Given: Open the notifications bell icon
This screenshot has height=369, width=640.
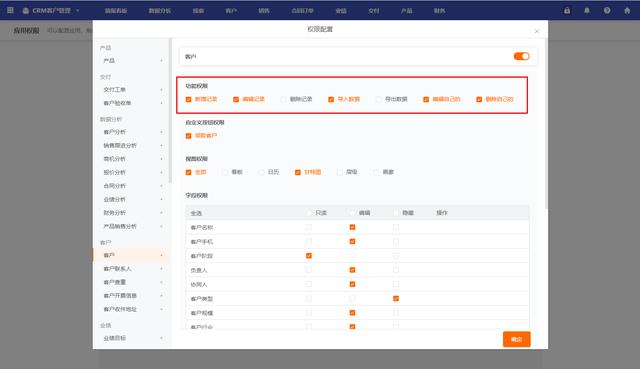Looking at the screenshot, I should pos(587,11).
